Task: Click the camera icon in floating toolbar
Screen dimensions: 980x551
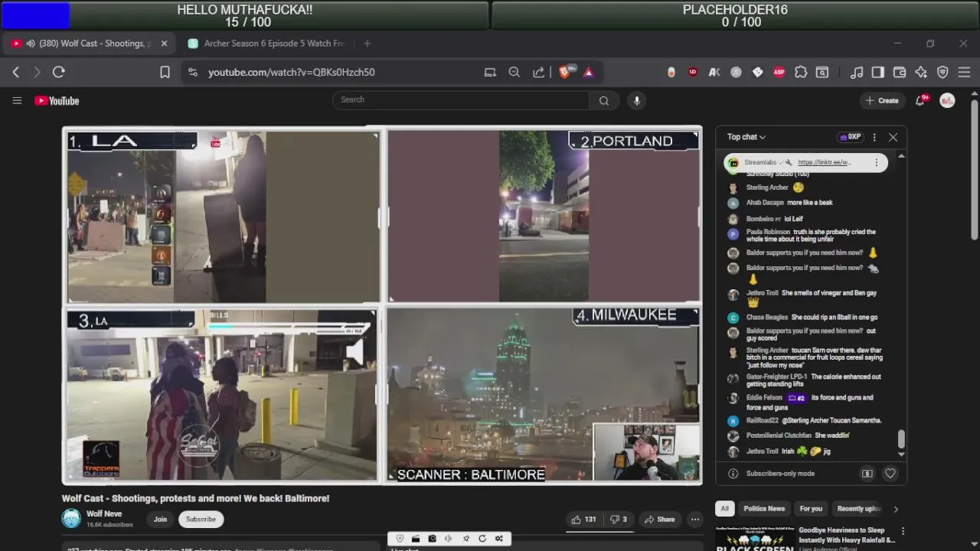Action: pyautogui.click(x=432, y=539)
